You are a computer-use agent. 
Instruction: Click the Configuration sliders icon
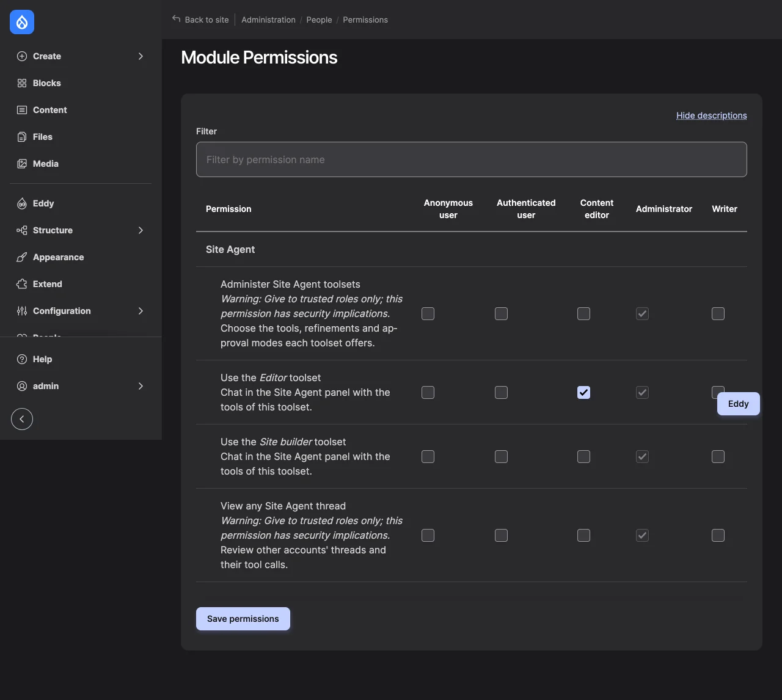pyautogui.click(x=22, y=311)
